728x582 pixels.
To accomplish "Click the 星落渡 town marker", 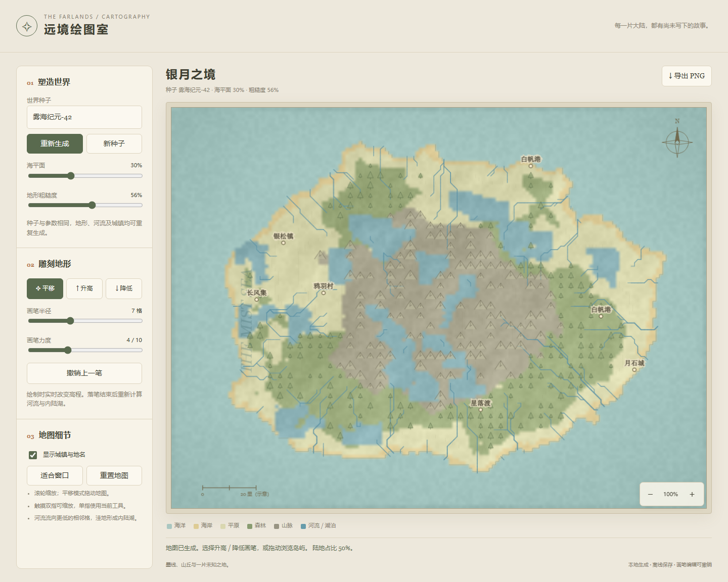I will [x=480, y=410].
